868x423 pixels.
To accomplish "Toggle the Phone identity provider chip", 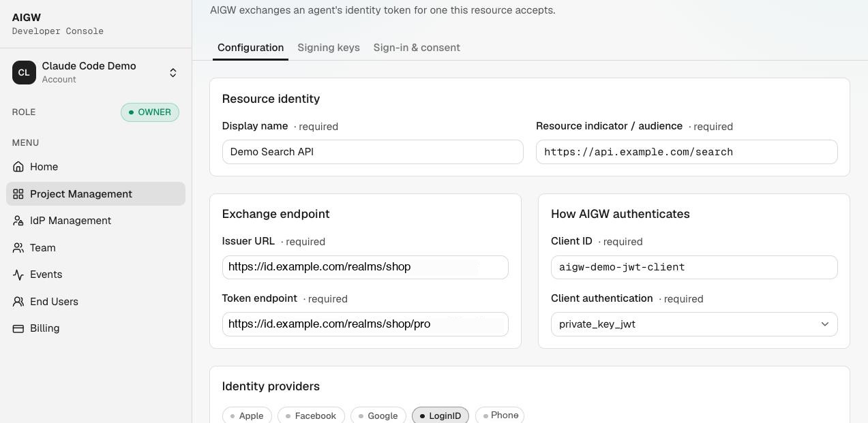I will point(500,416).
